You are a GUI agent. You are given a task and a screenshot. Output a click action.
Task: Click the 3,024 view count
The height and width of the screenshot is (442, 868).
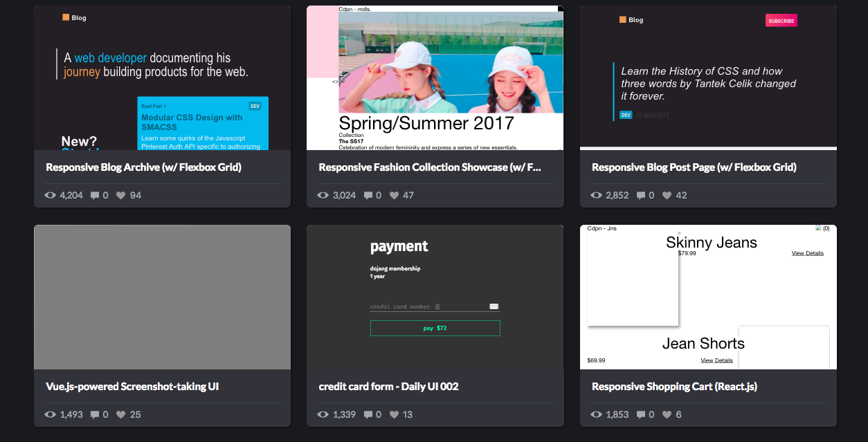click(x=344, y=196)
